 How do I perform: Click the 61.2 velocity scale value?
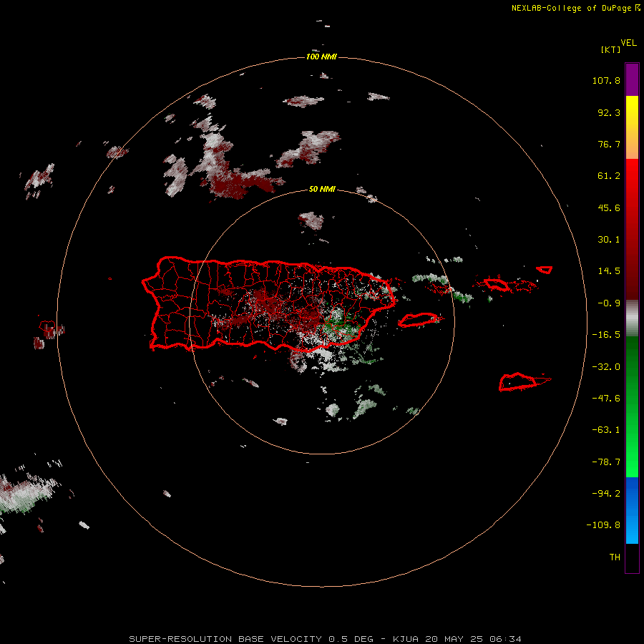(609, 176)
